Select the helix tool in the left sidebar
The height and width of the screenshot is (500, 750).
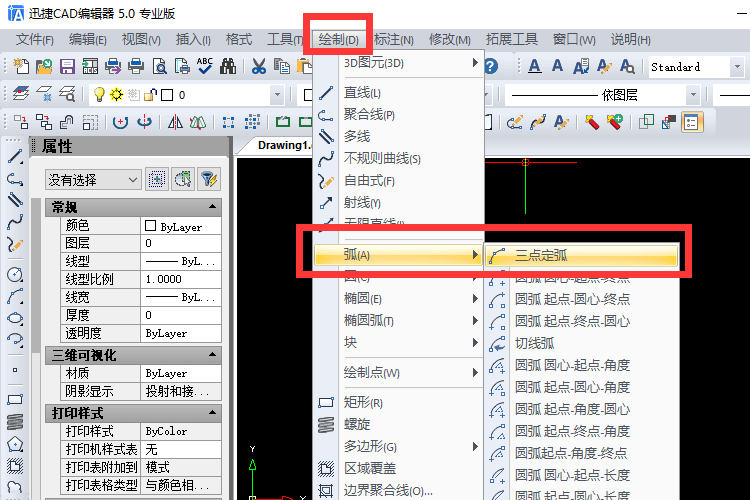click(x=15, y=422)
